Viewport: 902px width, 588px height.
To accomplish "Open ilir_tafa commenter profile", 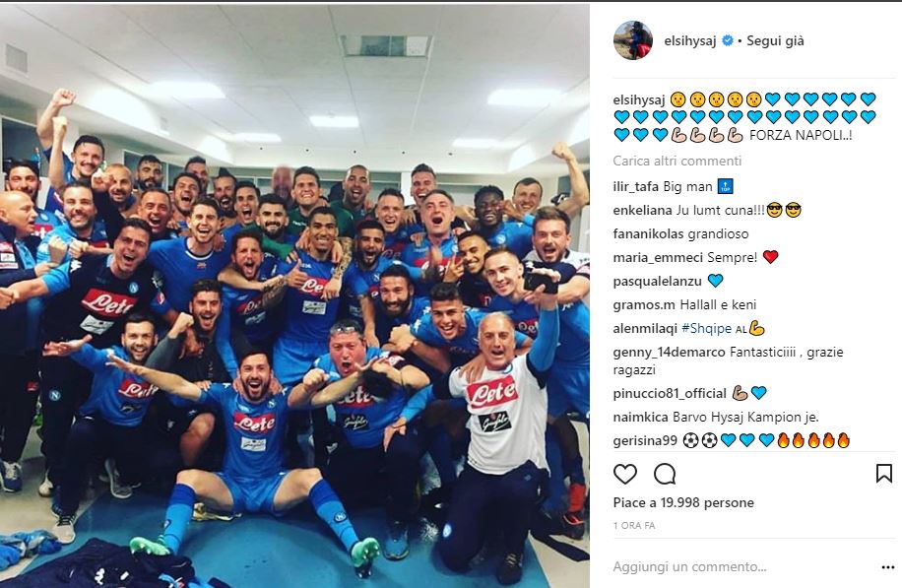I will click(636, 187).
